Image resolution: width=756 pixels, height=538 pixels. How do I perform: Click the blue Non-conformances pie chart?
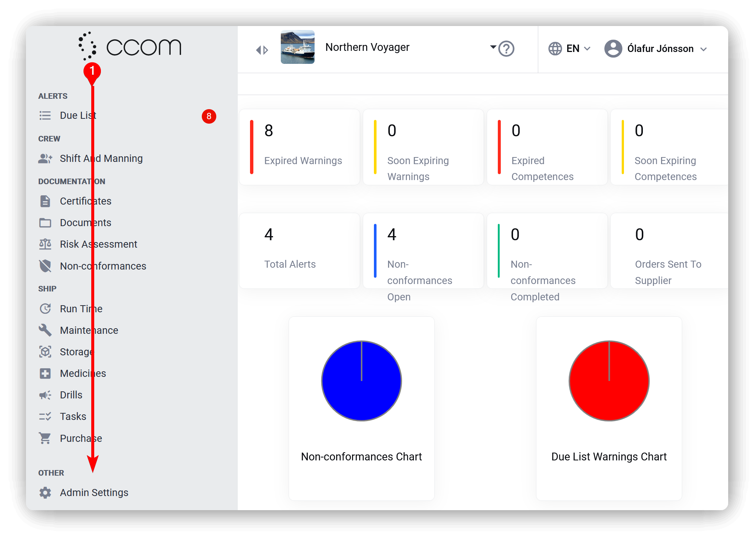point(361,381)
